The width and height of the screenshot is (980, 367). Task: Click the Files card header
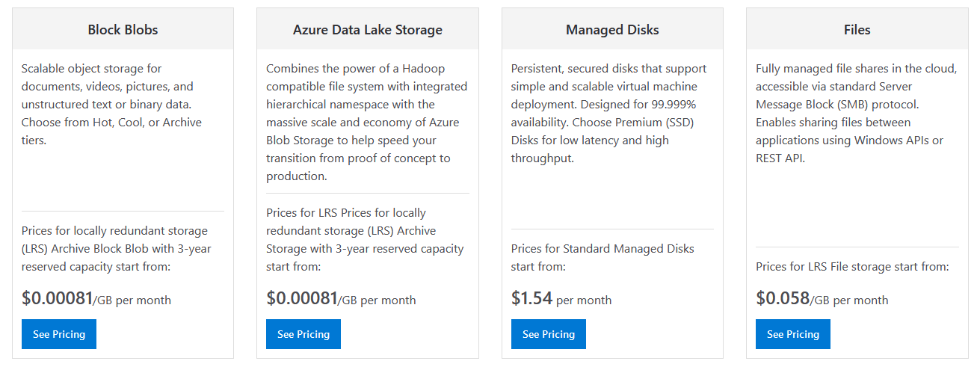point(857,30)
